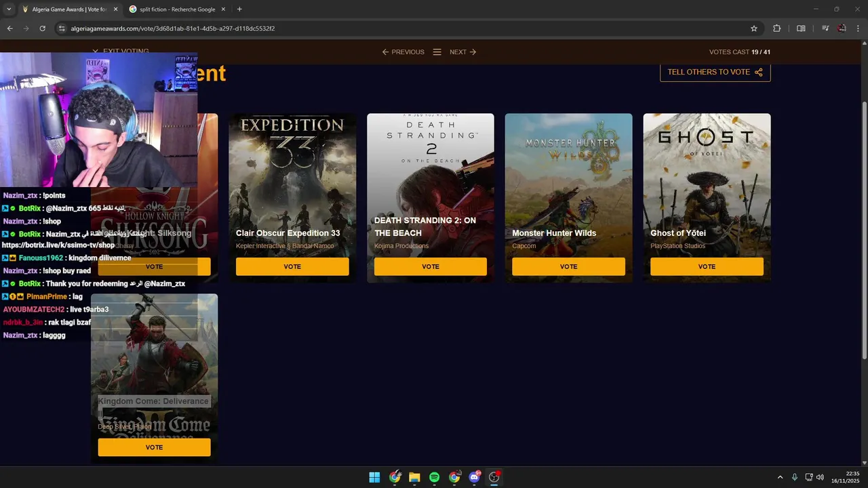The image size is (868, 488).
Task: Open the media control icon in Chrome's toolbar
Action: coord(825,28)
